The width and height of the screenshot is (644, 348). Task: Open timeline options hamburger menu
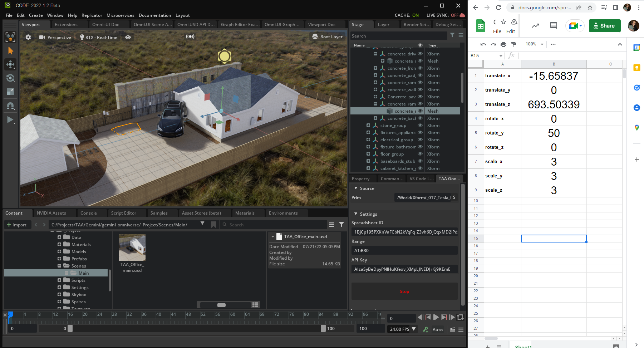coord(461,329)
